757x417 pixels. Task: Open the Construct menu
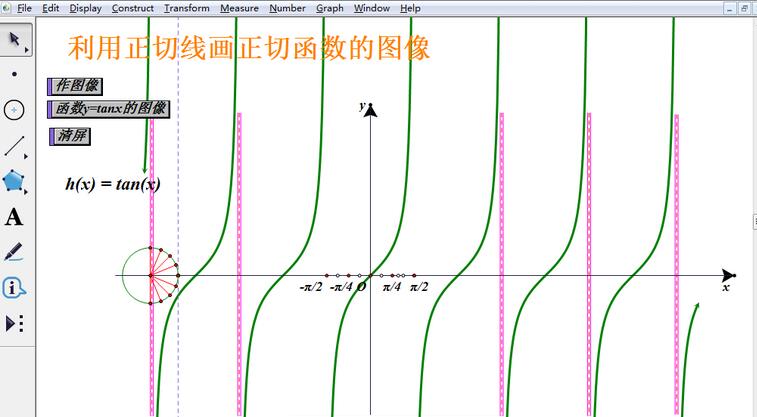point(133,8)
